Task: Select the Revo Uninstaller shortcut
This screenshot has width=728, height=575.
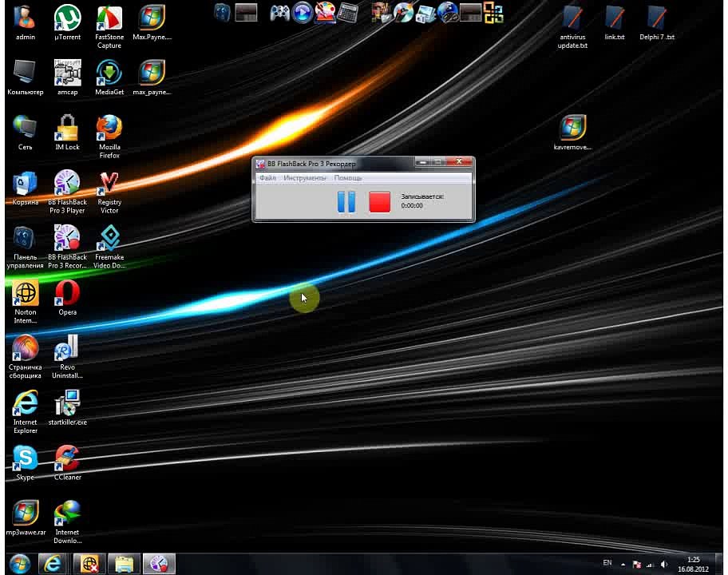Action: click(67, 357)
